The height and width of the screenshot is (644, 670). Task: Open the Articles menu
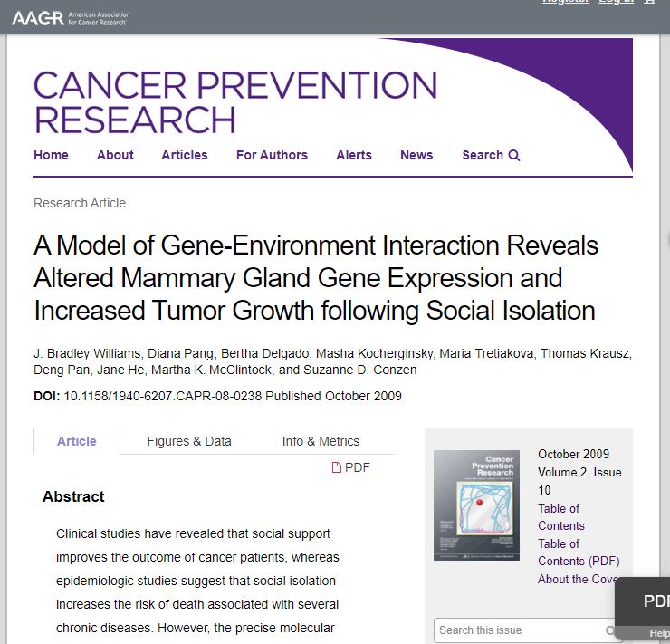[185, 155]
